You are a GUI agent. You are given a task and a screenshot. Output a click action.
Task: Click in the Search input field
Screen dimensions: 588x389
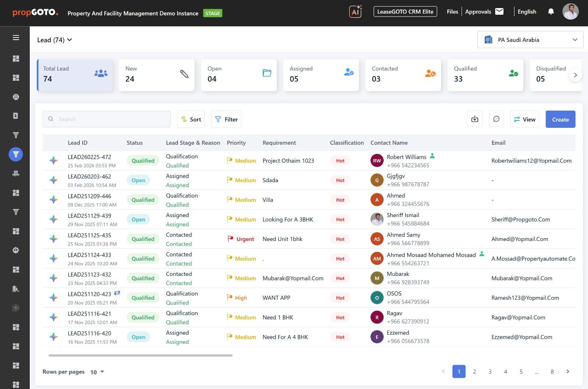click(x=107, y=119)
